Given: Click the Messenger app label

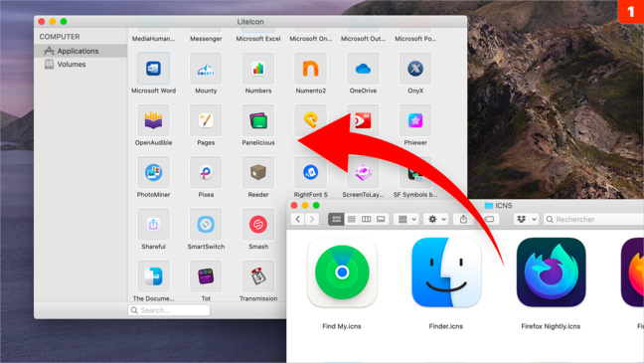Looking at the screenshot, I should tap(206, 39).
